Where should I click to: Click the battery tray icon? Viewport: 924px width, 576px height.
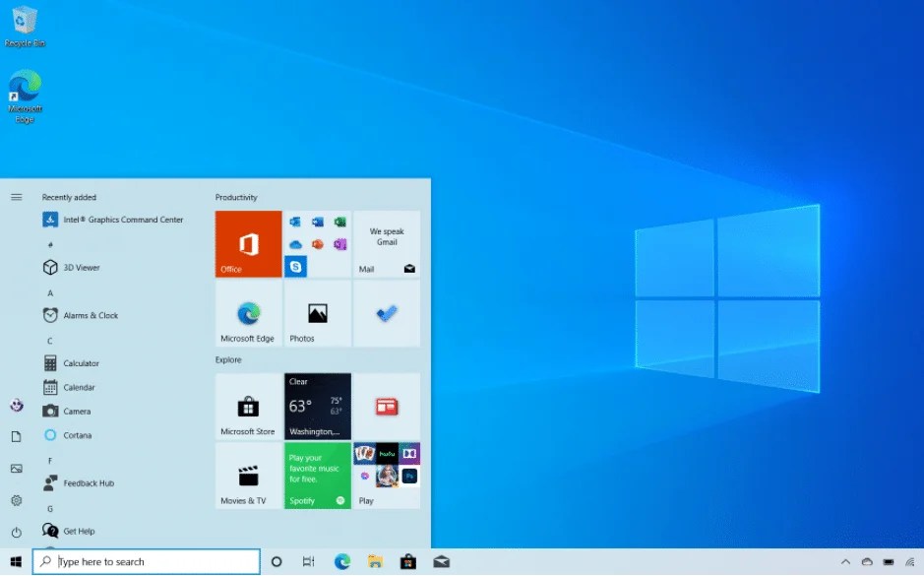click(888, 562)
